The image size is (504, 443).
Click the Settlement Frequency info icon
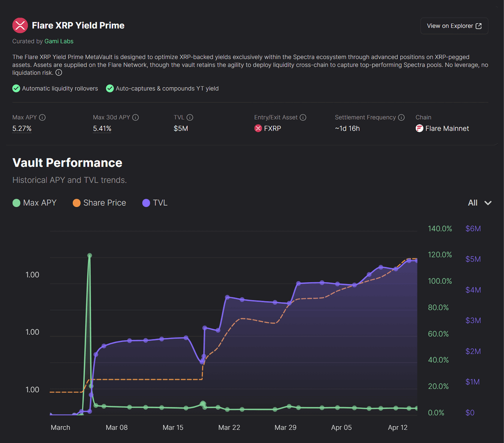[401, 118]
